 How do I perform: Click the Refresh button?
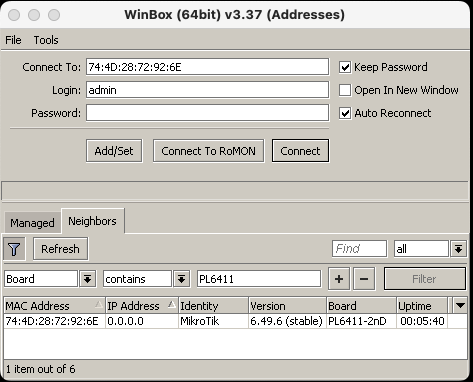[60, 249]
